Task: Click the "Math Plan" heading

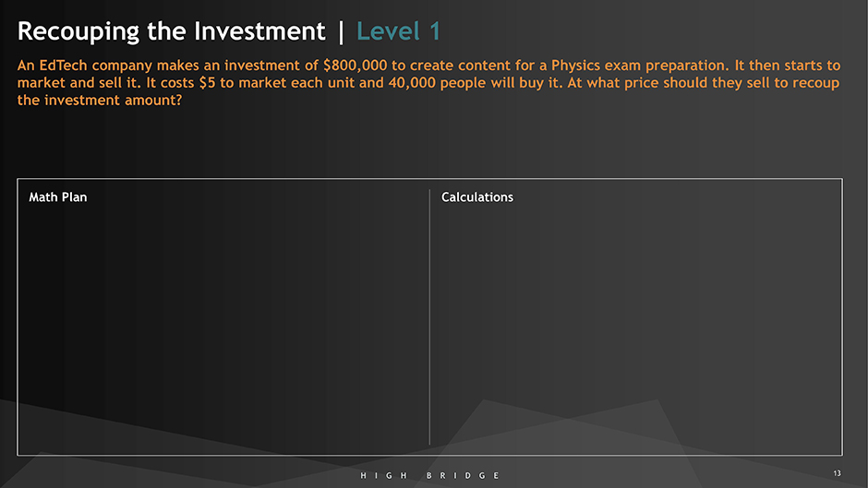Action: click(x=58, y=197)
